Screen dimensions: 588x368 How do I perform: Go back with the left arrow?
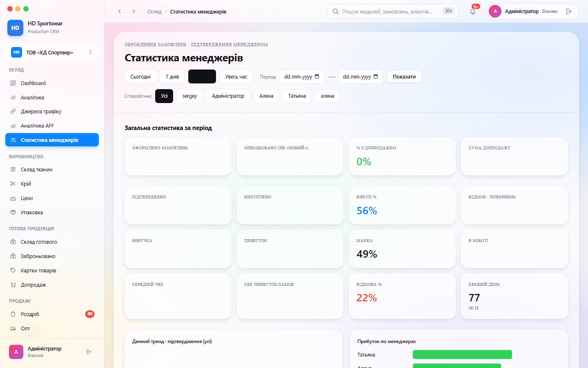[120, 11]
